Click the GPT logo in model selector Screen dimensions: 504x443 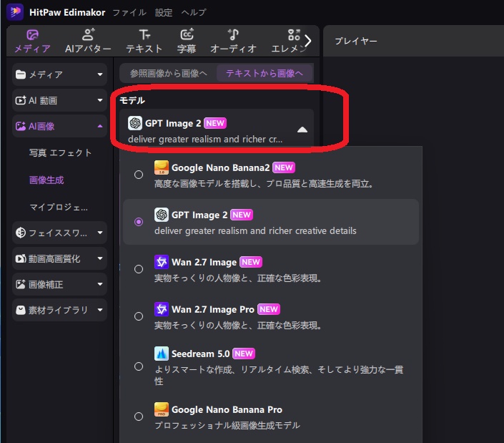pyautogui.click(x=135, y=123)
